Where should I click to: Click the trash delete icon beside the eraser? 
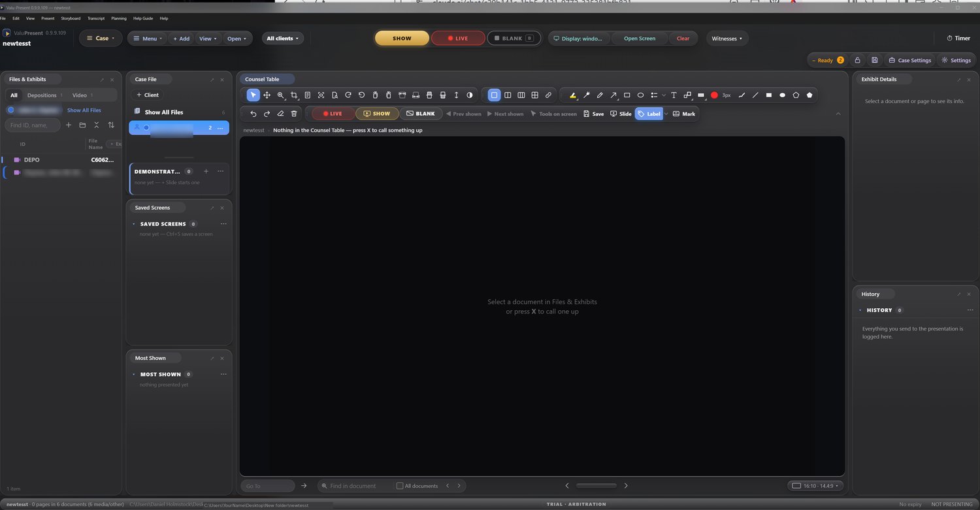pyautogui.click(x=294, y=114)
